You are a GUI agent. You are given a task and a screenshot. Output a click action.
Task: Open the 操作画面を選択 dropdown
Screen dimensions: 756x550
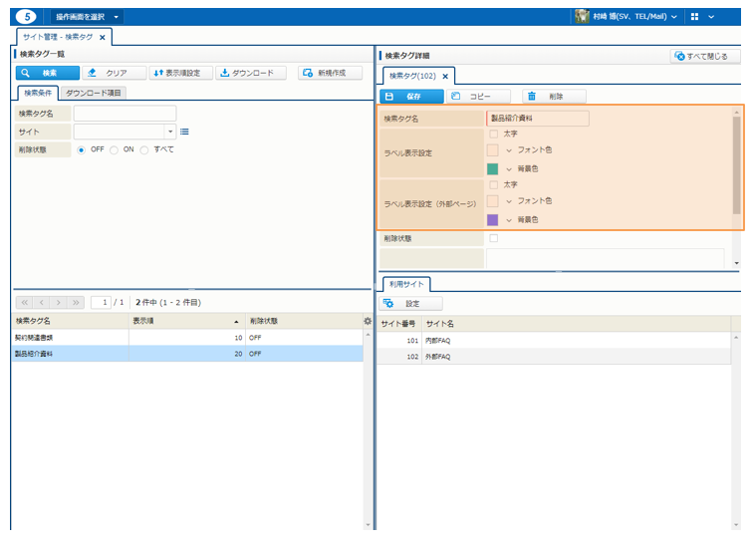click(88, 17)
